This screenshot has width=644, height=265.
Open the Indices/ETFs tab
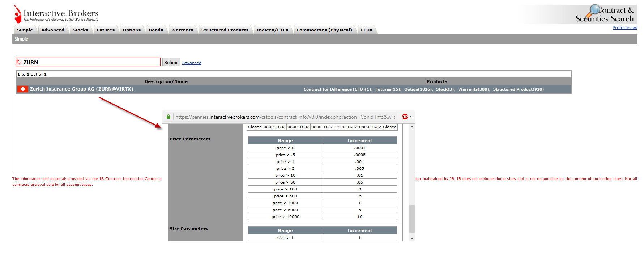coord(272,30)
